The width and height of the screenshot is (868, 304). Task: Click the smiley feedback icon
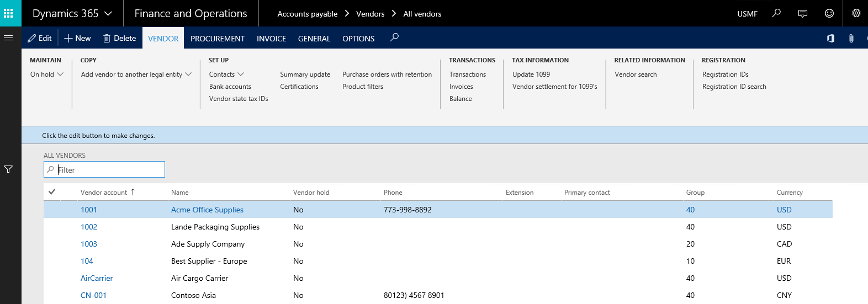(829, 13)
